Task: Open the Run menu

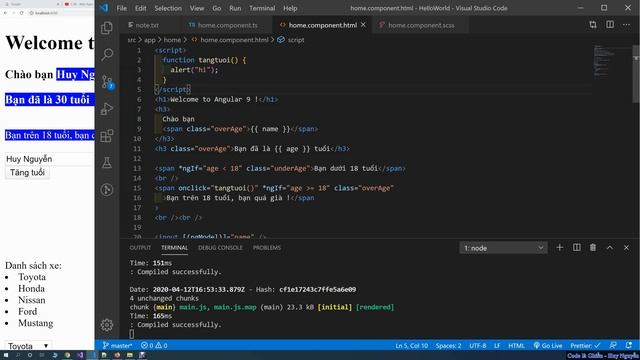Action: click(x=235, y=8)
